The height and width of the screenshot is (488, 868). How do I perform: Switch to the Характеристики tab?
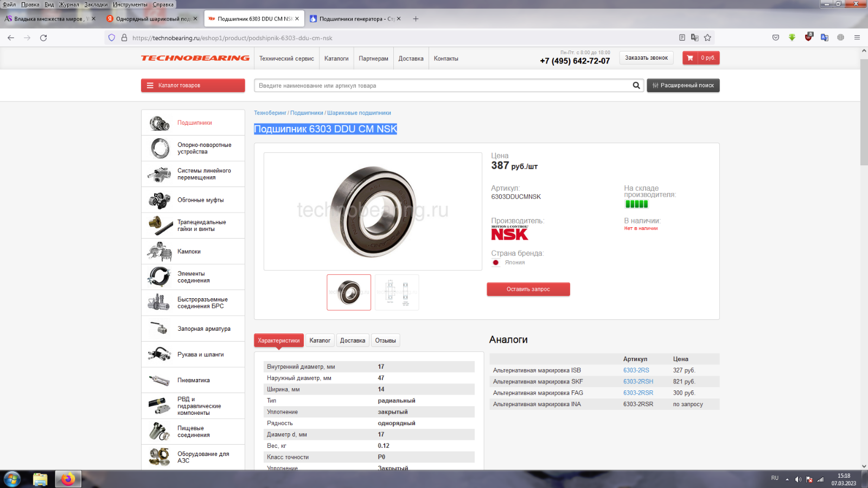click(279, 341)
